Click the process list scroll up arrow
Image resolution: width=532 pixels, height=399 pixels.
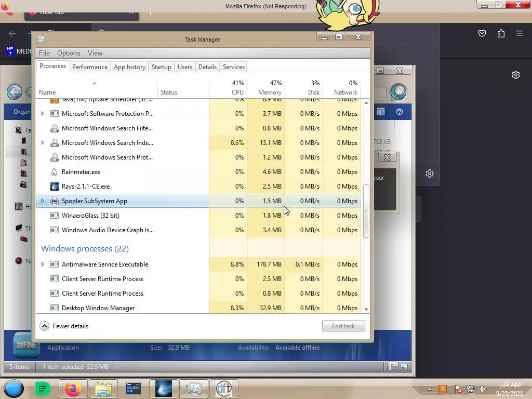point(366,103)
